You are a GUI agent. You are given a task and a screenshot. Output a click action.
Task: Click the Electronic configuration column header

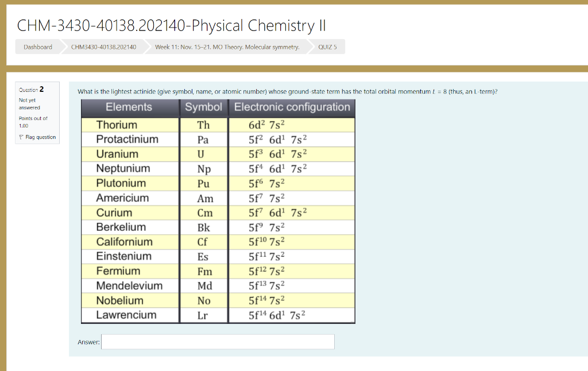(x=291, y=107)
